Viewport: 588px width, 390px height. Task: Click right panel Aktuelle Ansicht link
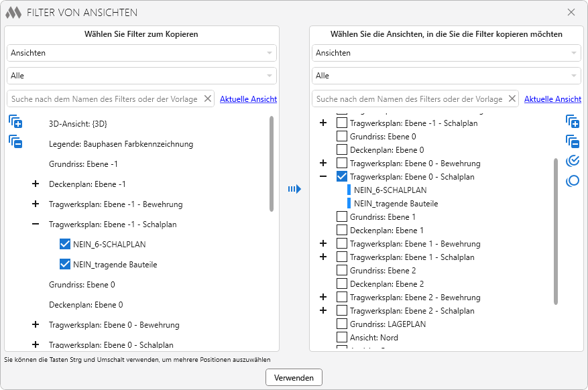tap(552, 99)
